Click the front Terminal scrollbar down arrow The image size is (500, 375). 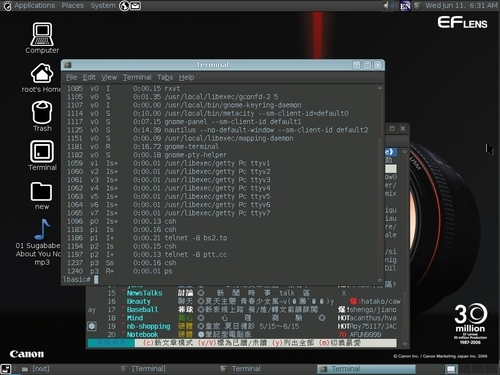pos(380,280)
